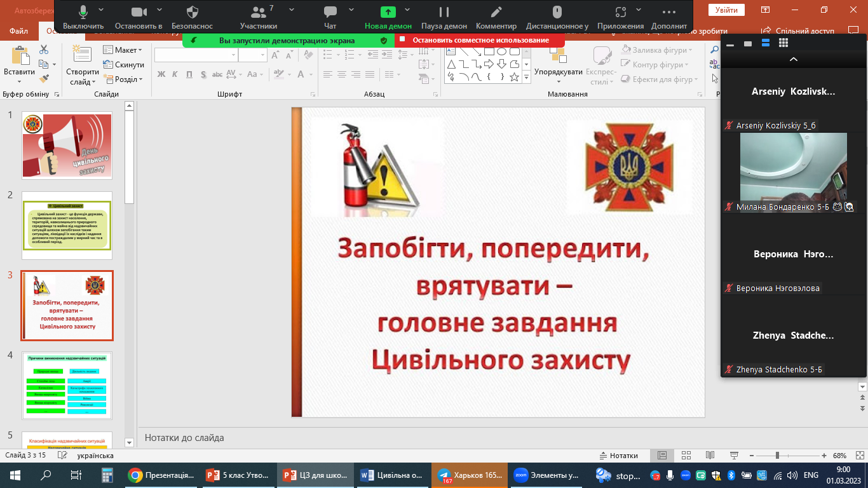This screenshot has height=488, width=868.
Task: Pick the oval shape from gallery
Action: (501, 51)
